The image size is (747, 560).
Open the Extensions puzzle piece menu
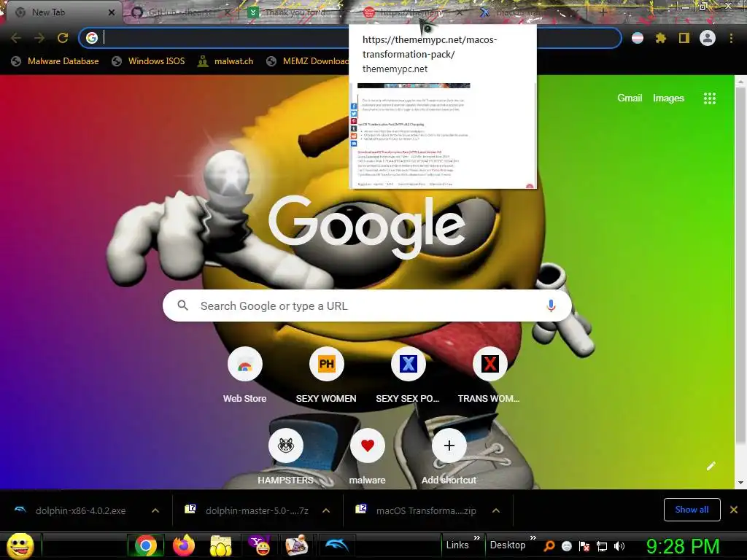[661, 38]
